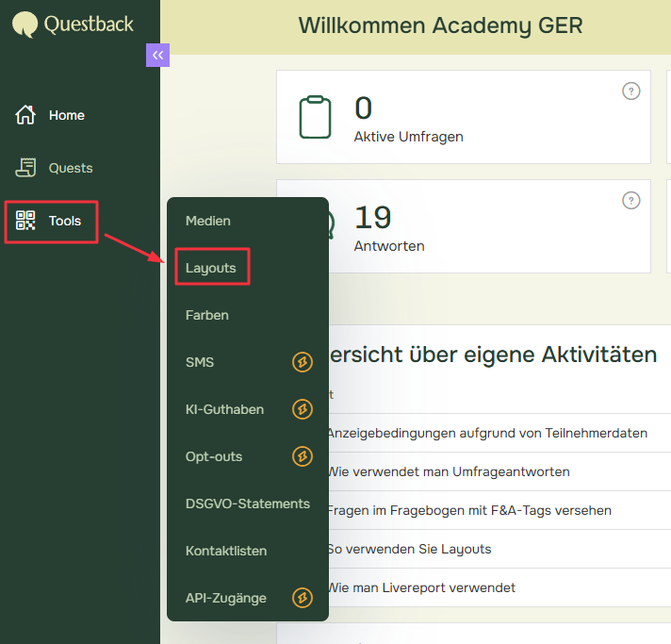This screenshot has height=644, width=671.
Task: Click the lightning badge beside KI-Guthaben
Action: tap(302, 409)
